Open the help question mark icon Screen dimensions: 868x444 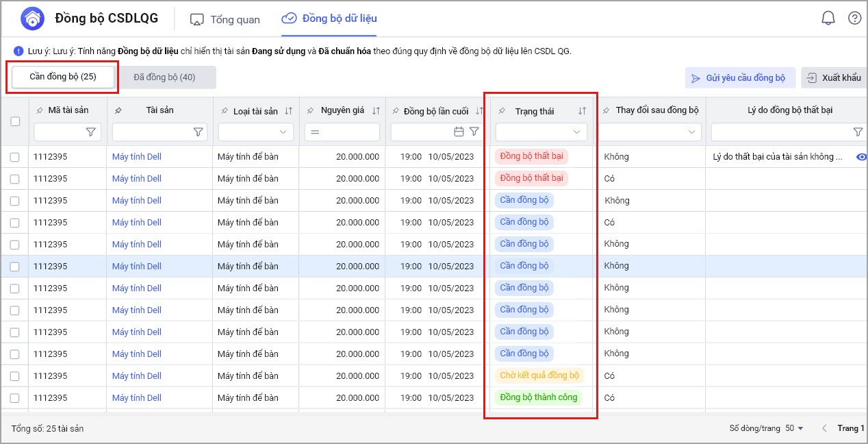pyautogui.click(x=854, y=18)
